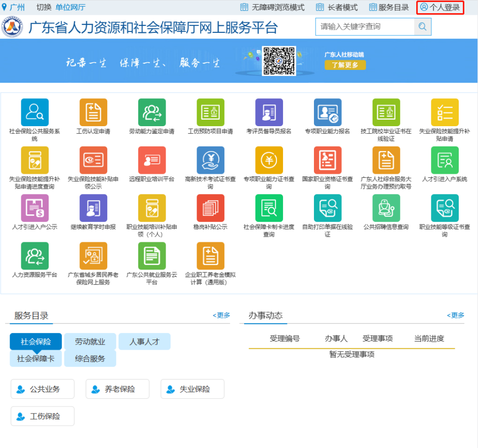Select the 劳动就业 category tab

click(x=90, y=342)
